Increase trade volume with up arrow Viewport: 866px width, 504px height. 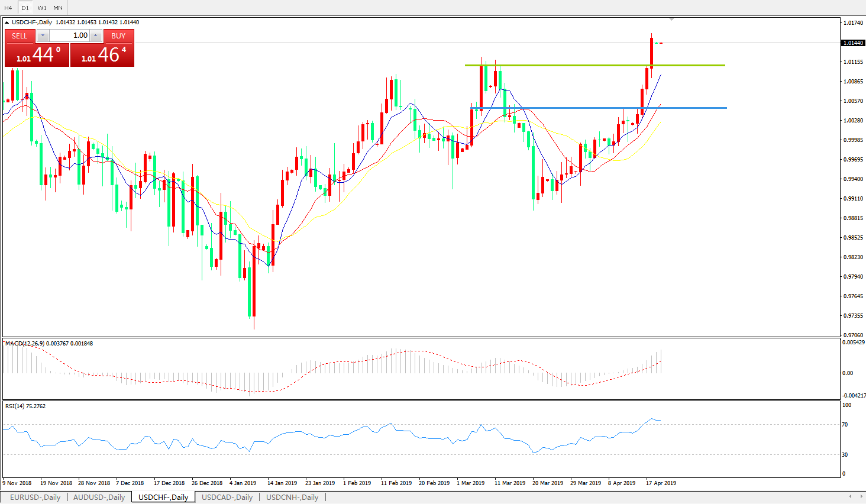pos(95,36)
